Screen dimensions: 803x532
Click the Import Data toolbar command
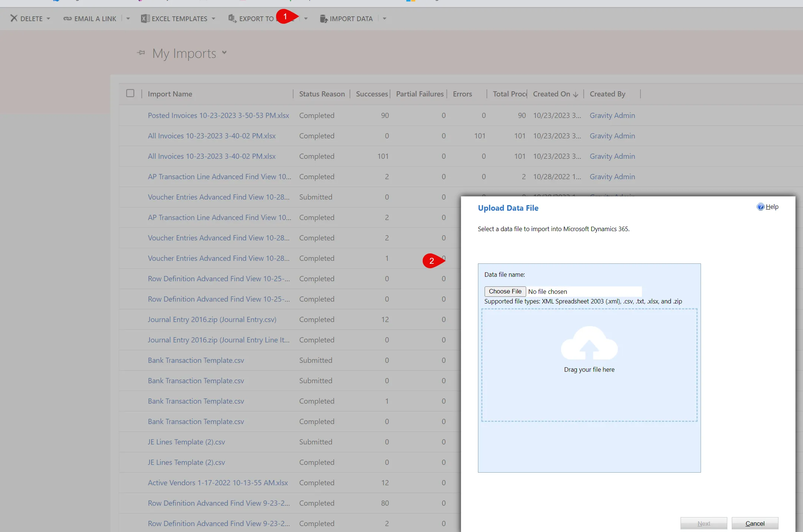(x=346, y=19)
